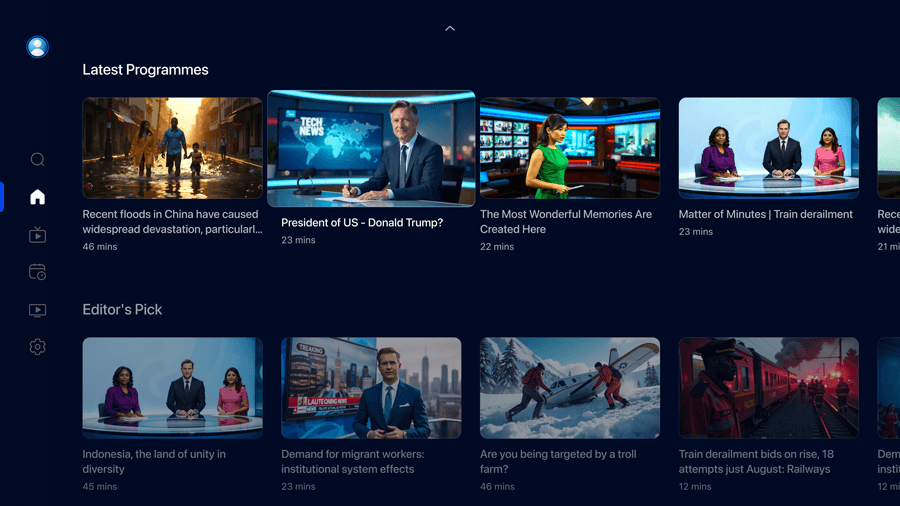The image size is (900, 506).
Task: Click the video library play icon
Action: (x=37, y=310)
